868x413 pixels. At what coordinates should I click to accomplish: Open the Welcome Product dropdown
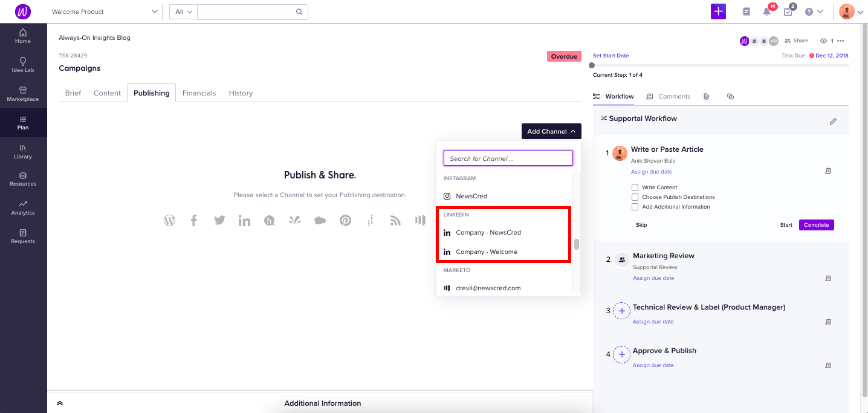[105, 11]
